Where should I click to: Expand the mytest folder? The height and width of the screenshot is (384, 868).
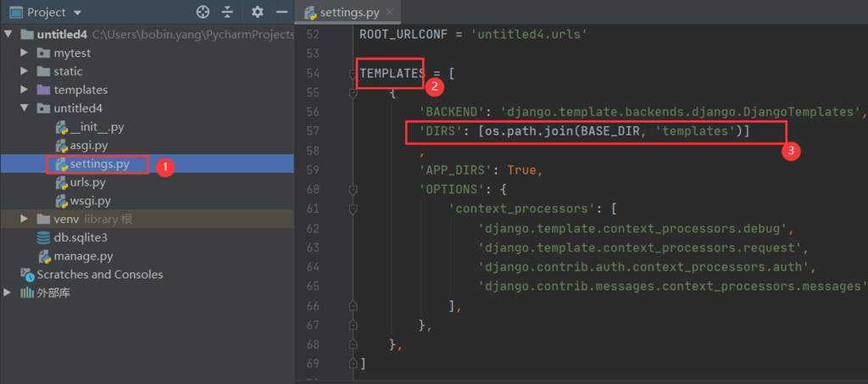click(24, 53)
